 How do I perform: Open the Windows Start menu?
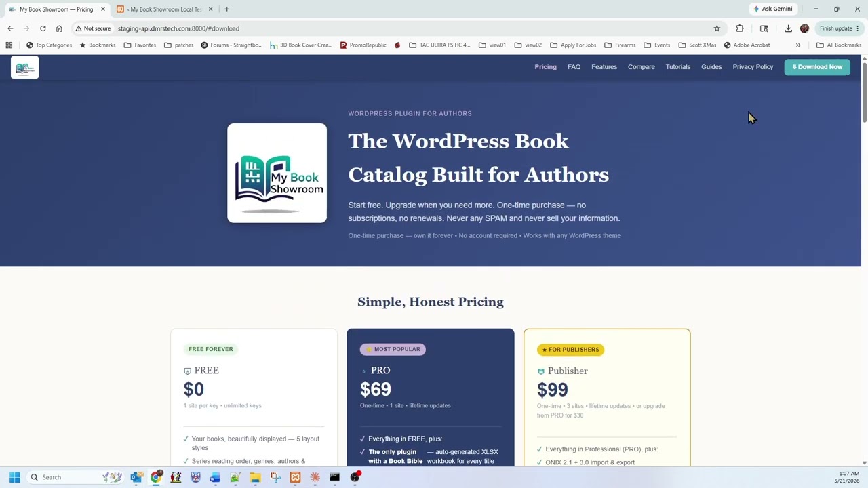point(14,477)
